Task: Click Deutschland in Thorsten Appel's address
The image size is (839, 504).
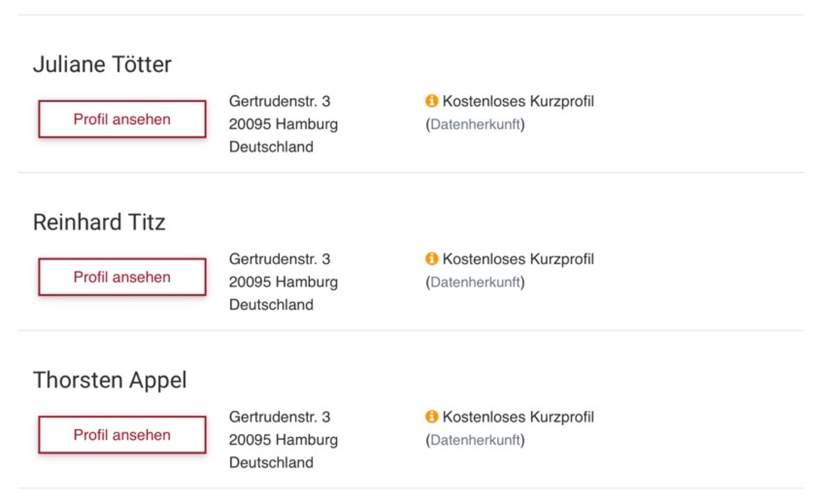Action: pos(271,463)
